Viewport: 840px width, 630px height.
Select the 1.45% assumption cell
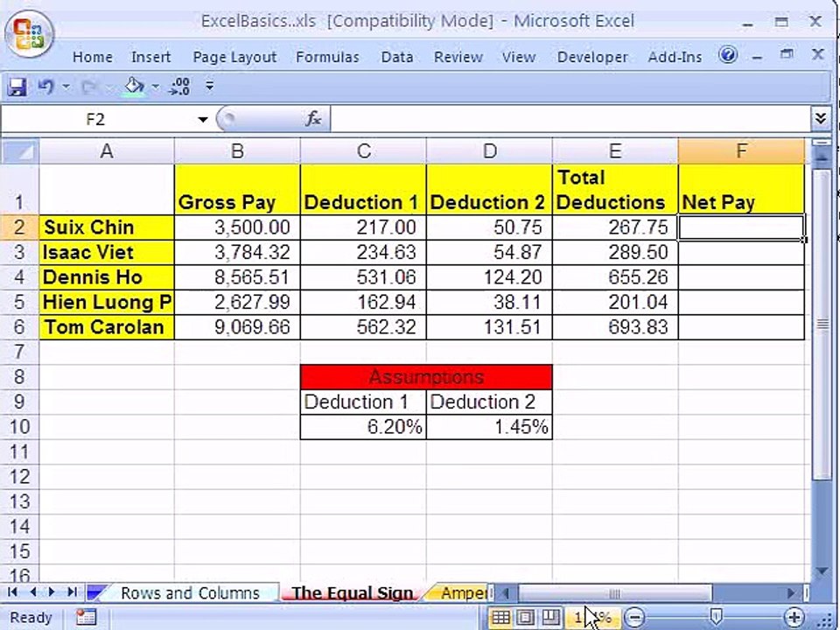[489, 427]
